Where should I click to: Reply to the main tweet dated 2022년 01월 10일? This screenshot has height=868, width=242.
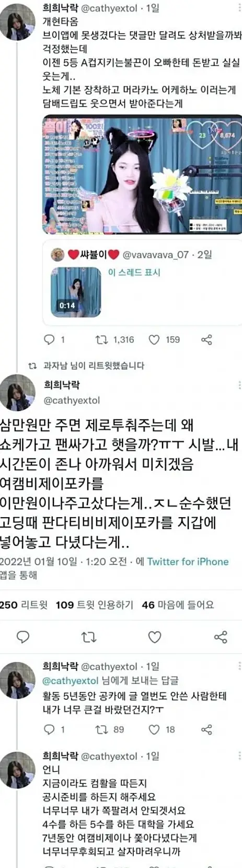tap(23, 636)
